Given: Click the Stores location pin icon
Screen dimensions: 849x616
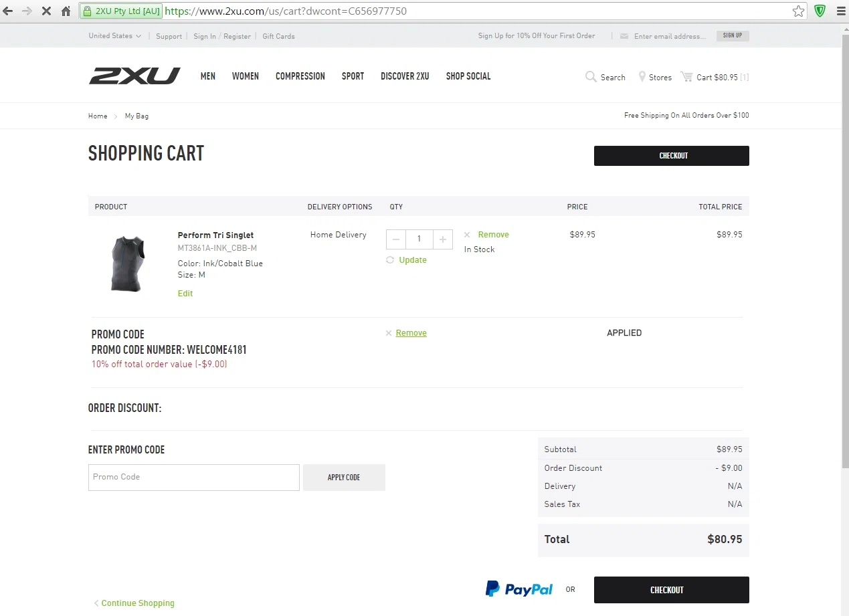Looking at the screenshot, I should click(x=642, y=77).
